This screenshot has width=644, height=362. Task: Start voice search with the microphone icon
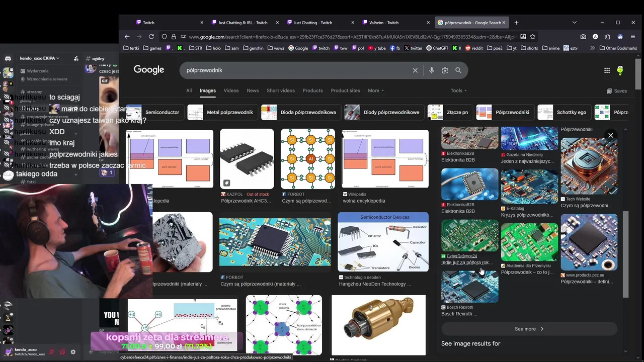[x=431, y=70]
